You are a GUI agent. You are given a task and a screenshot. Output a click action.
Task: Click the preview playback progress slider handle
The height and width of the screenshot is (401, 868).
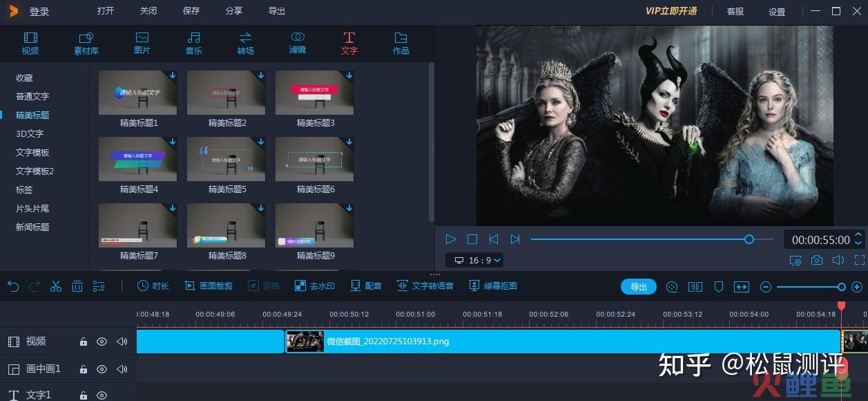749,239
